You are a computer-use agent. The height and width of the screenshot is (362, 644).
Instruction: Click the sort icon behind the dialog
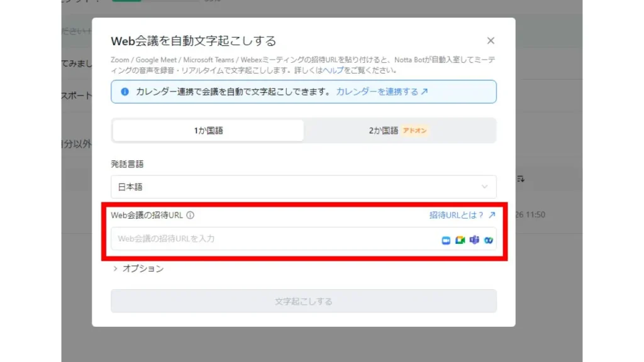click(521, 179)
